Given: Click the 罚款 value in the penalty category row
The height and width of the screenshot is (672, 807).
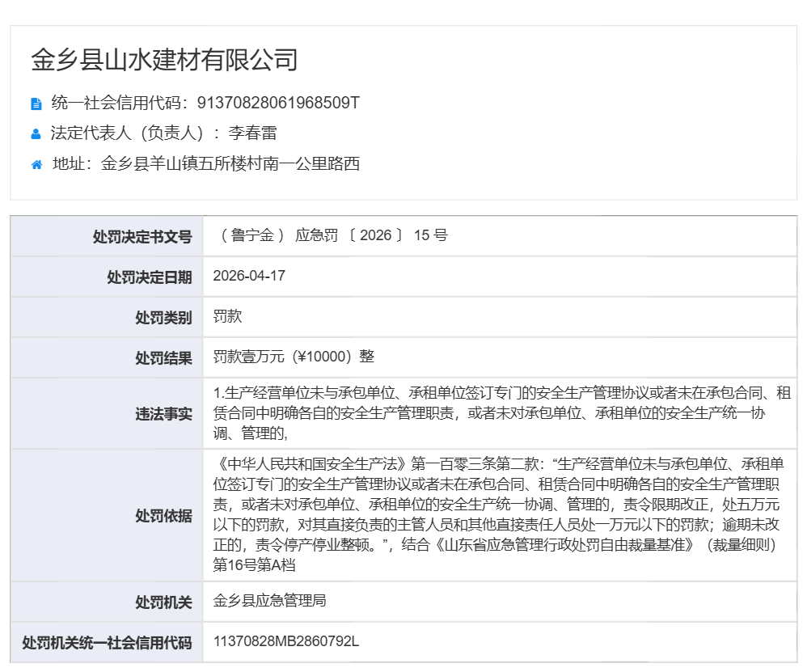Looking at the screenshot, I should (x=227, y=316).
